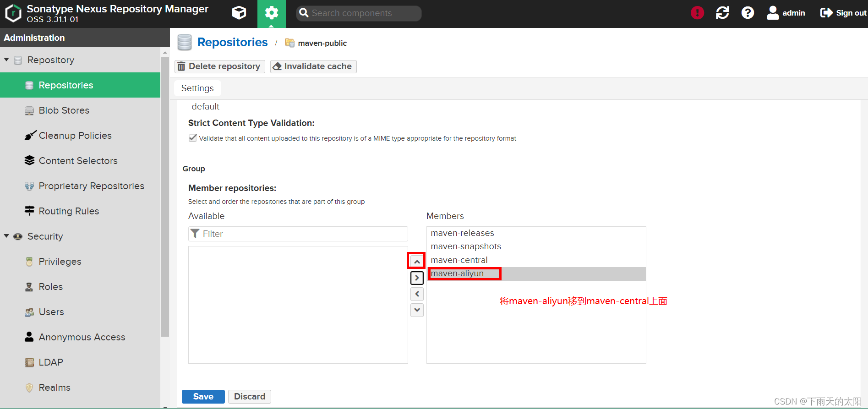The height and width of the screenshot is (410, 868).
Task: Open the Help question mark icon
Action: click(748, 13)
